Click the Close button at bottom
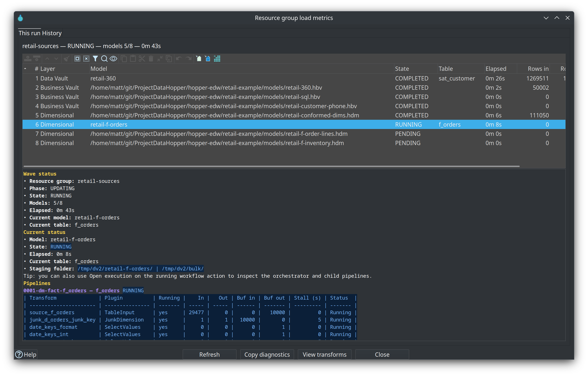This screenshot has height=376, width=588. (x=382, y=354)
